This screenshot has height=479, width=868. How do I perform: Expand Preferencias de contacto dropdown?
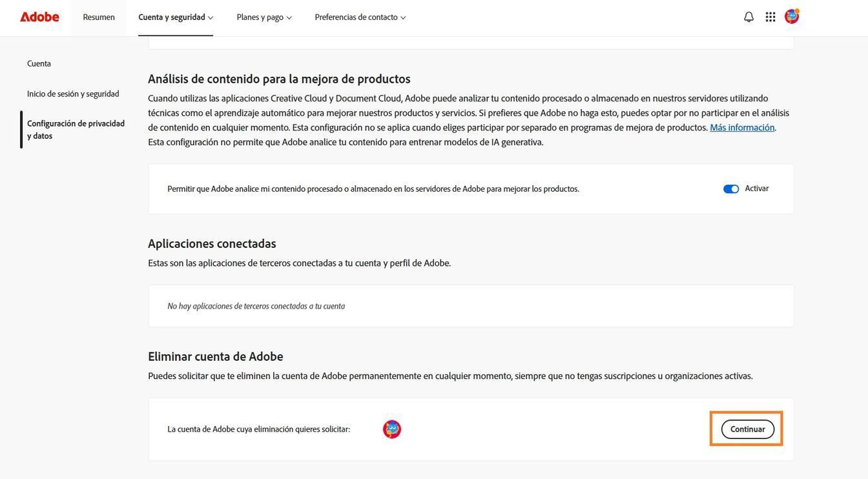pyautogui.click(x=360, y=17)
